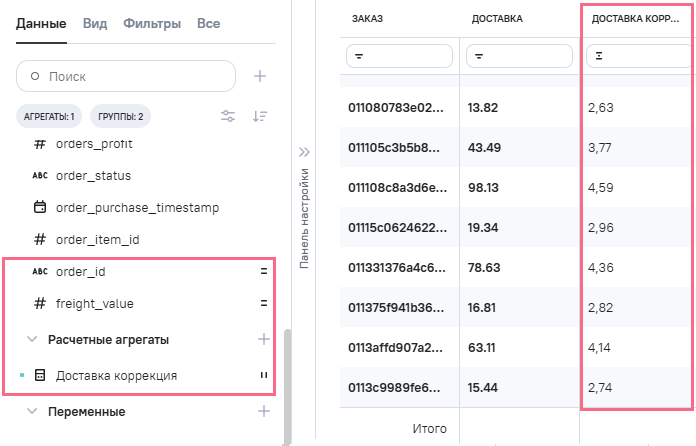Open the sigma aggregate box under Доставка корр column
Viewport: 696px width, 446px height.
click(636, 58)
